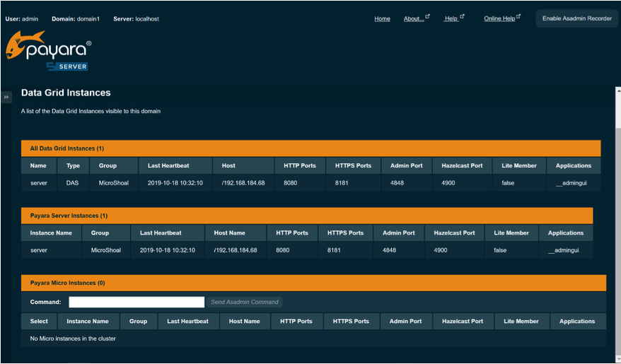Image resolution: width=621 pixels, height=364 pixels.
Task: Expand the collapsed left navigation sidebar
Action: point(6,97)
